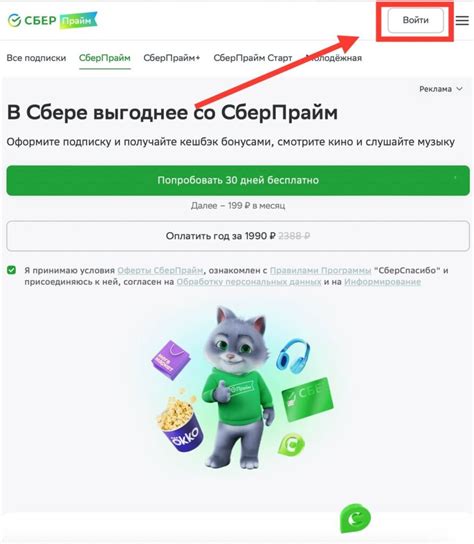
Task: Uncheck the terms acceptance checkbox
Action: (11, 270)
